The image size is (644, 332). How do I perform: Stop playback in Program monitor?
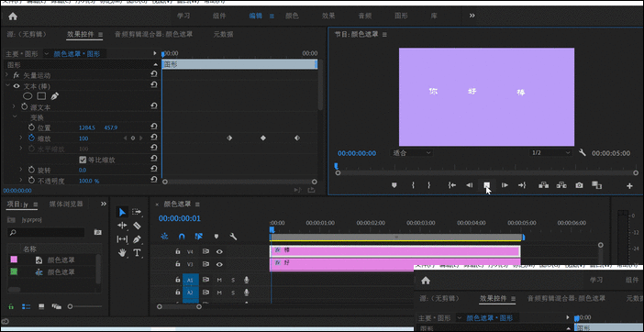pyautogui.click(x=487, y=185)
